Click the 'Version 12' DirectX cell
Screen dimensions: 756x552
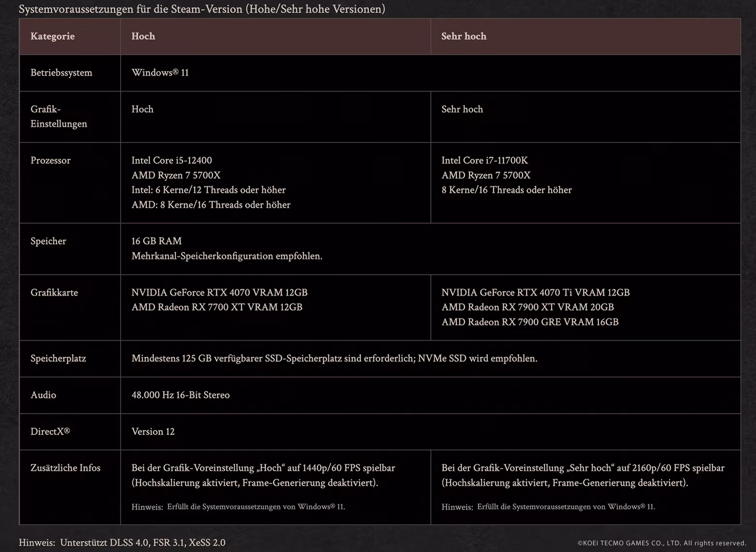point(153,431)
